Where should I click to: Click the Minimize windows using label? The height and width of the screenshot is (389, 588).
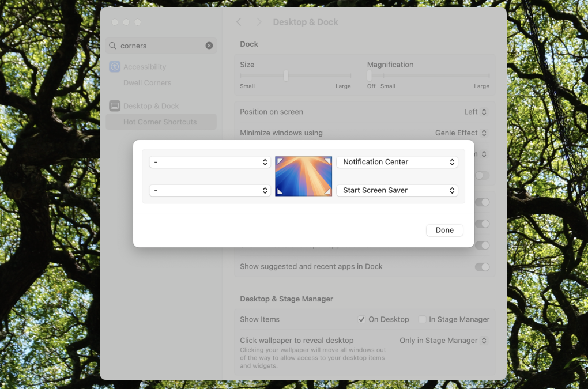[281, 133]
